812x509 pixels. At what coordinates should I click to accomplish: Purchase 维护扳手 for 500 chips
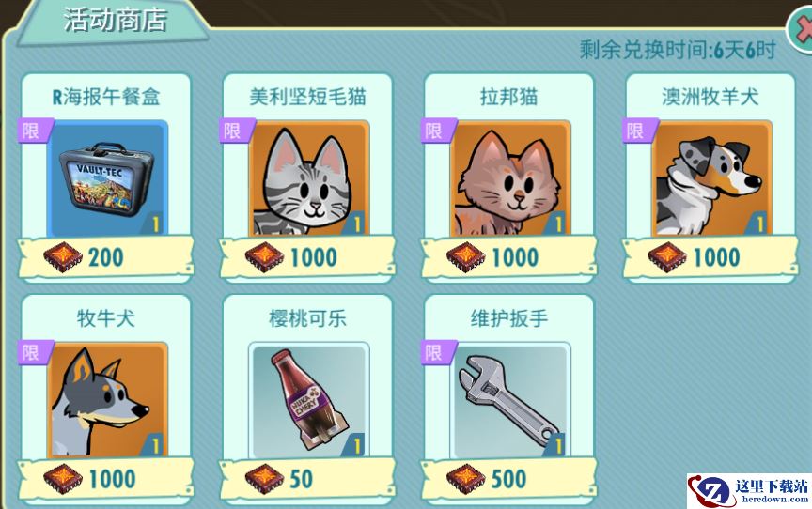509,479
